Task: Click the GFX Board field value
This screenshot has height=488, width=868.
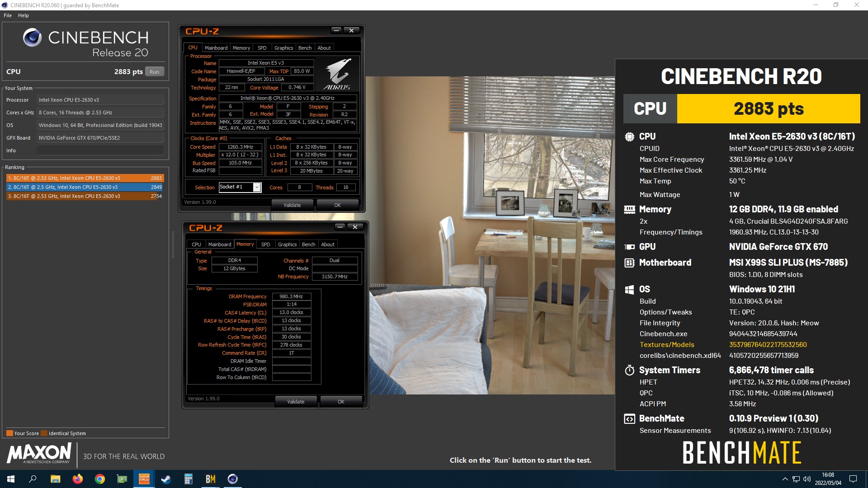Action: (x=100, y=138)
